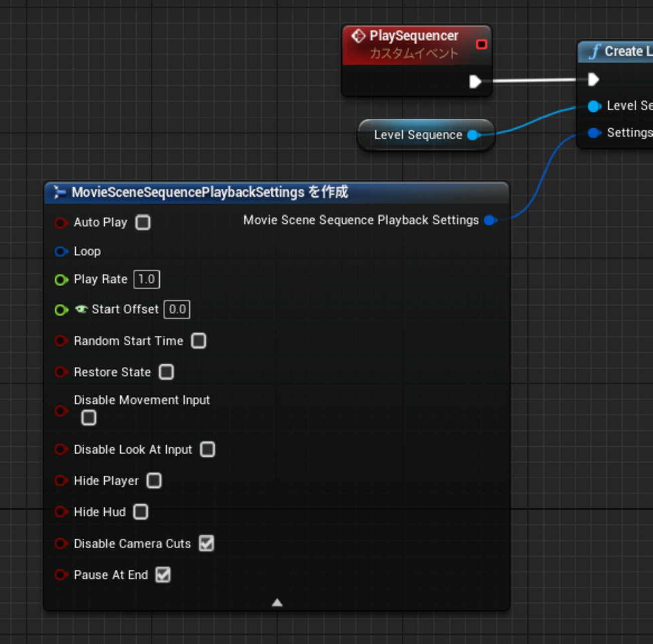Click the Create node execution input pin
This screenshot has width=653, height=644.
point(593,79)
